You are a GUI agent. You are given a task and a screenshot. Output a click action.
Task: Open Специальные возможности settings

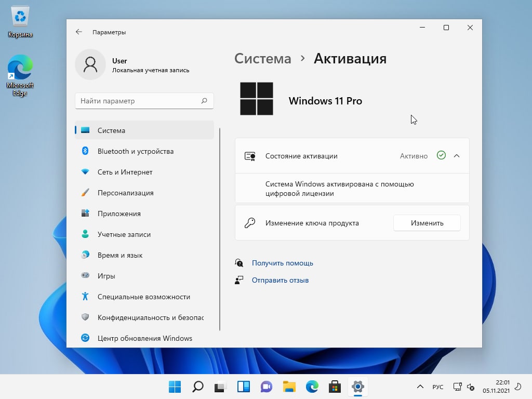tap(144, 296)
